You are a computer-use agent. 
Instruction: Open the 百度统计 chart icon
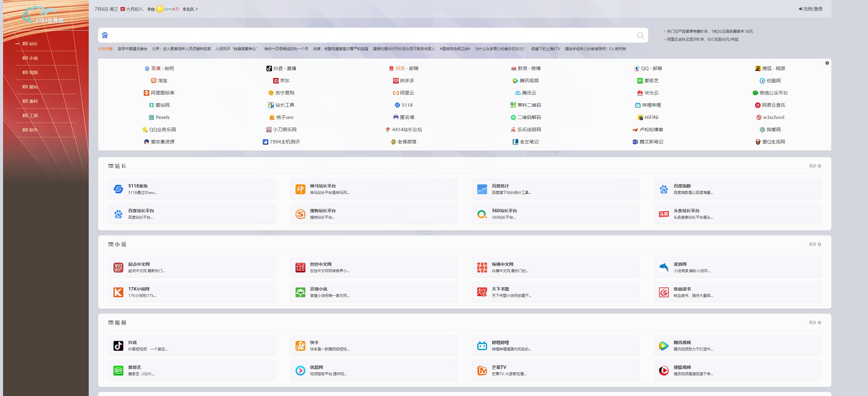click(482, 189)
